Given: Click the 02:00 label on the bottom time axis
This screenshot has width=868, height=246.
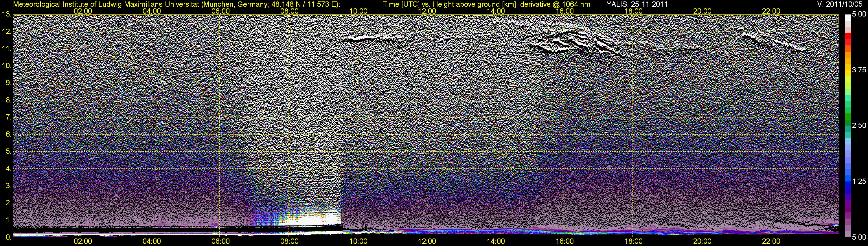Looking at the screenshot, I should 83,241.
